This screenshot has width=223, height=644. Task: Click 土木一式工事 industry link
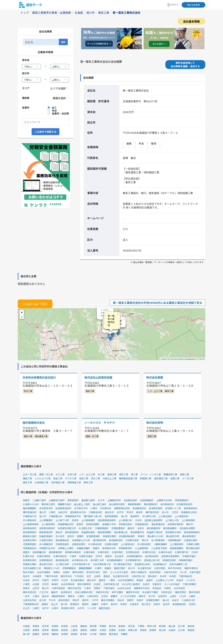30,474
